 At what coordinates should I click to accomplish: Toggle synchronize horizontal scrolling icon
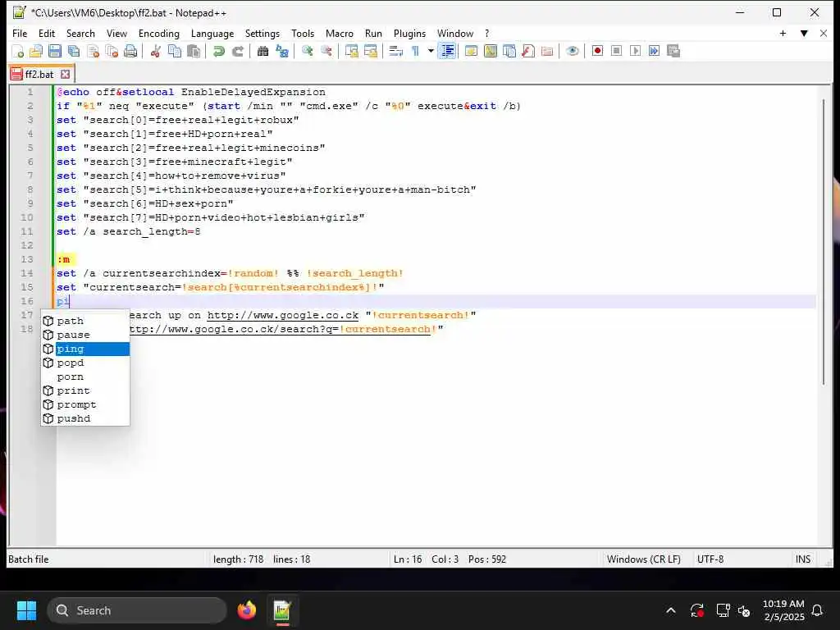point(370,52)
